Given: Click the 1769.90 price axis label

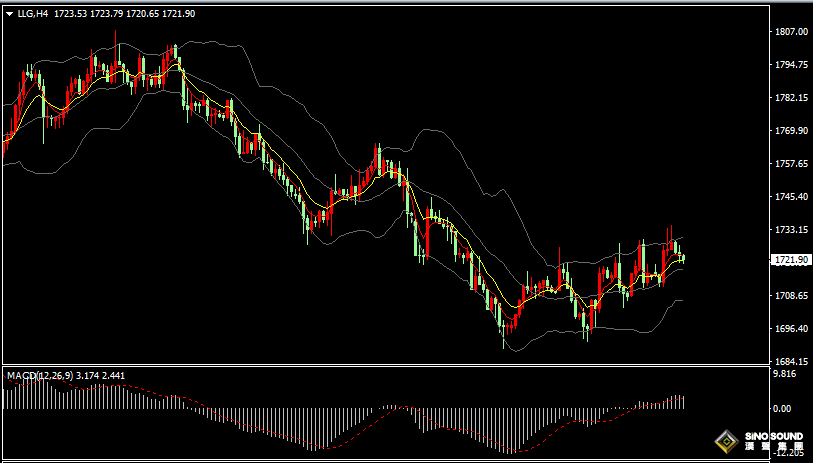Looking at the screenshot, I should pos(790,131).
